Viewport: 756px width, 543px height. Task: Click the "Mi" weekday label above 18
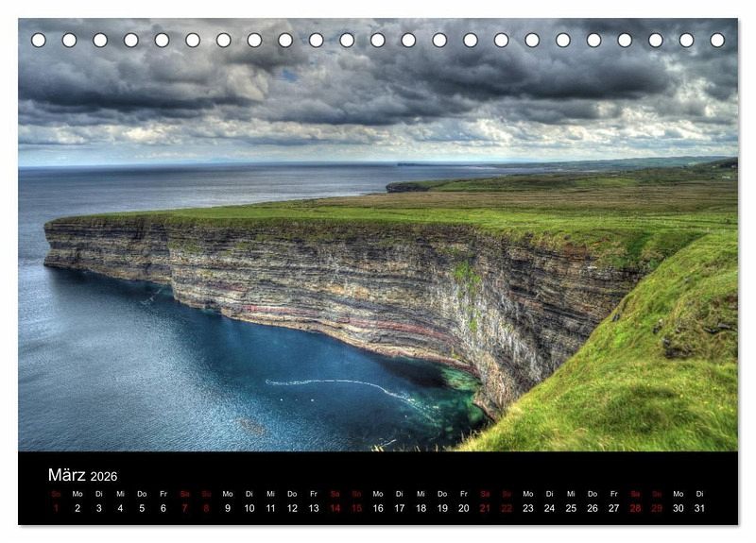[x=421, y=494]
